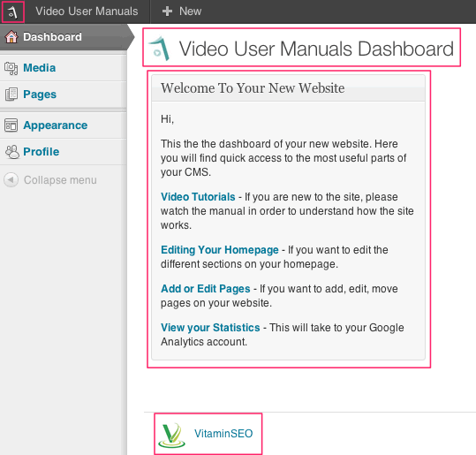Click the Collapse menu arrow icon
Viewport: 476px width, 455px height.
point(11,180)
